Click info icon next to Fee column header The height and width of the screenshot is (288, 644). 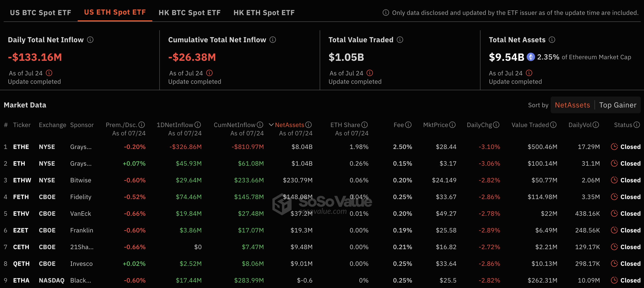pyautogui.click(x=409, y=125)
